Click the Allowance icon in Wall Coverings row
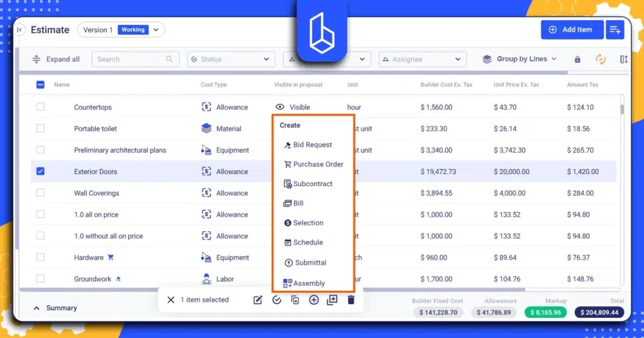644x338 pixels. click(x=206, y=193)
